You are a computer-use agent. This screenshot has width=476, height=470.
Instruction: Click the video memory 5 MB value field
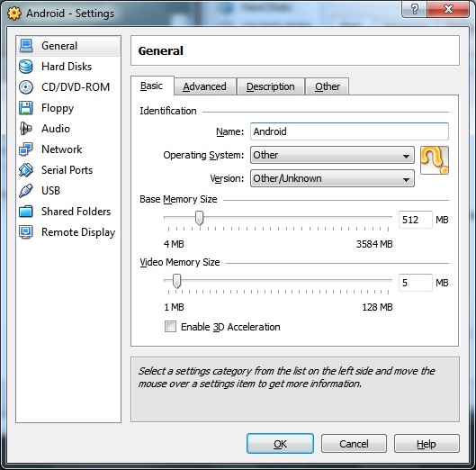point(415,283)
